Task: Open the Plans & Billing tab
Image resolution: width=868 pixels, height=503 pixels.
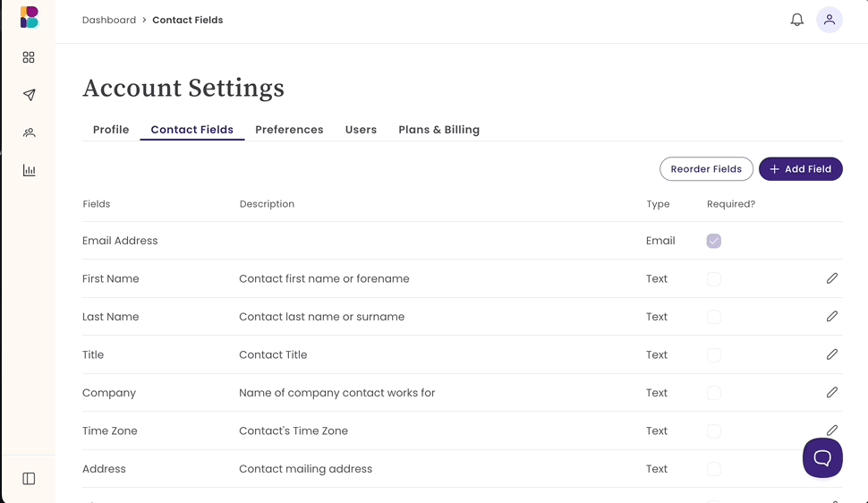Action: (x=438, y=130)
